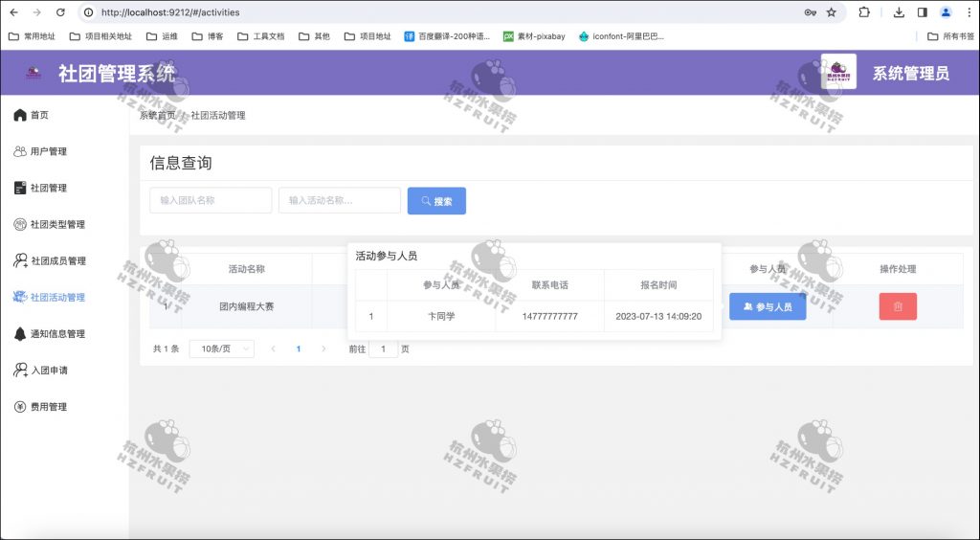Click the 系统管理员 username text
Image resolution: width=980 pixels, height=540 pixels.
tap(911, 73)
